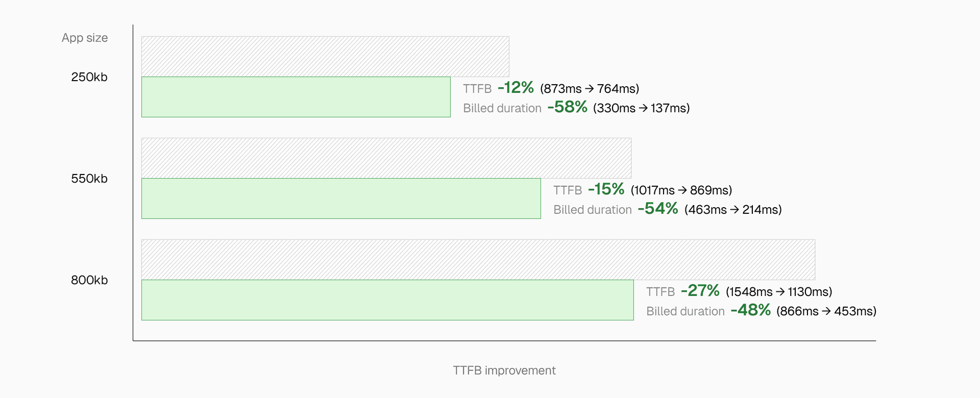Click the hatched 250kb baseline bar

(325, 56)
